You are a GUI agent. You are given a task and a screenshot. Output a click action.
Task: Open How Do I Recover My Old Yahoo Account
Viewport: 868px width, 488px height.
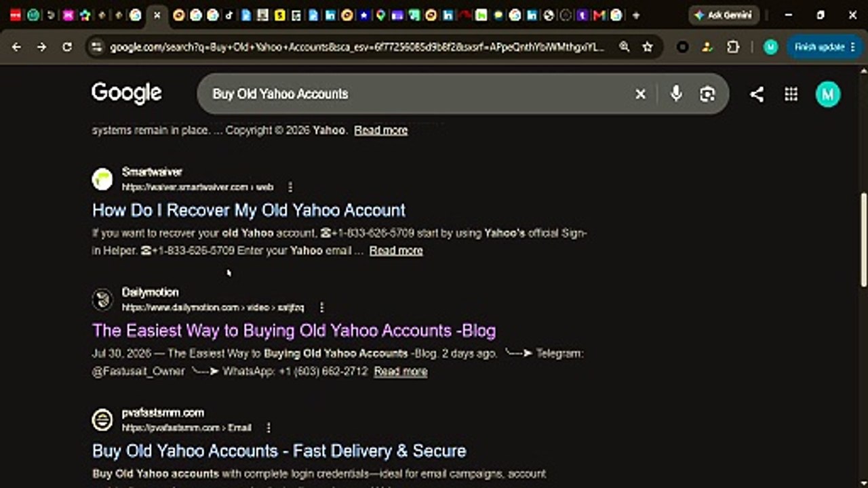point(249,210)
